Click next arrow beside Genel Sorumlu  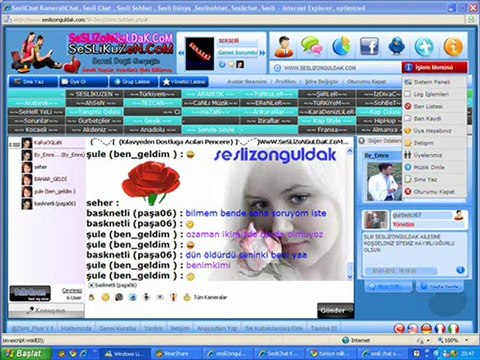[262, 53]
